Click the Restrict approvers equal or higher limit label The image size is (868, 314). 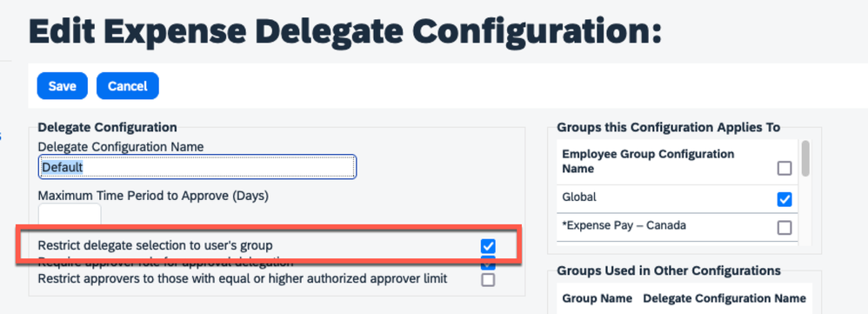pos(243,278)
